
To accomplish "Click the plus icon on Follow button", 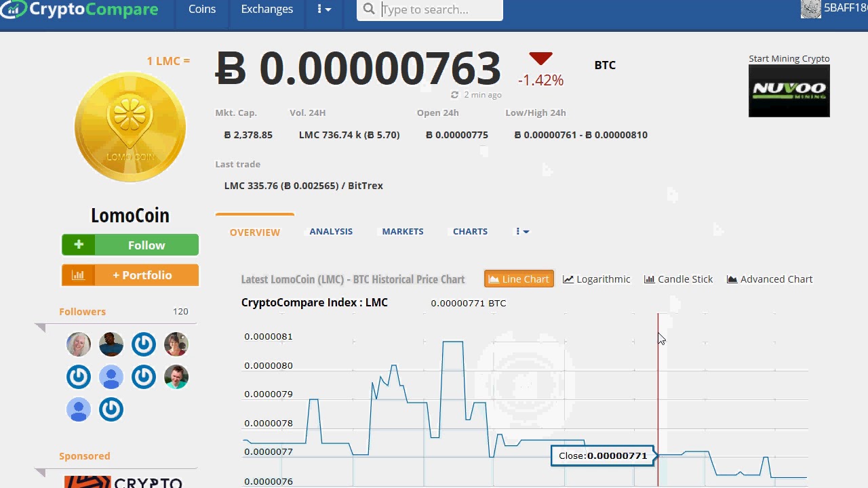I will (79, 245).
